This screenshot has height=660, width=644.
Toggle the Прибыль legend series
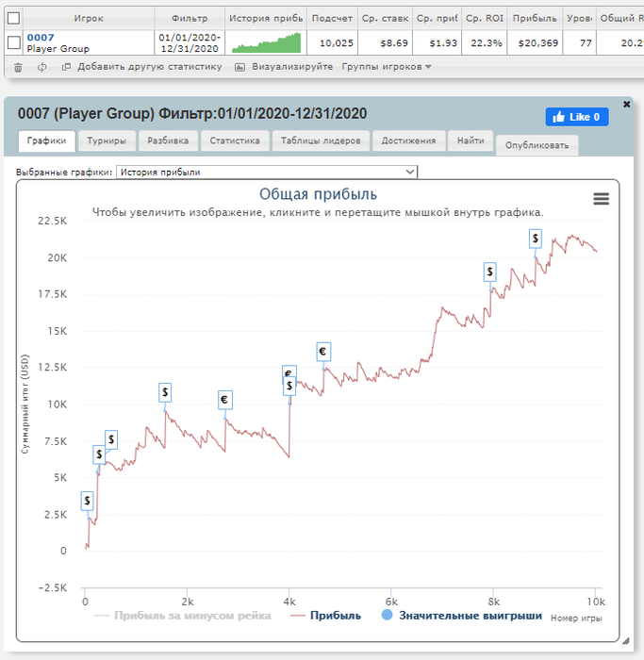coord(326,616)
